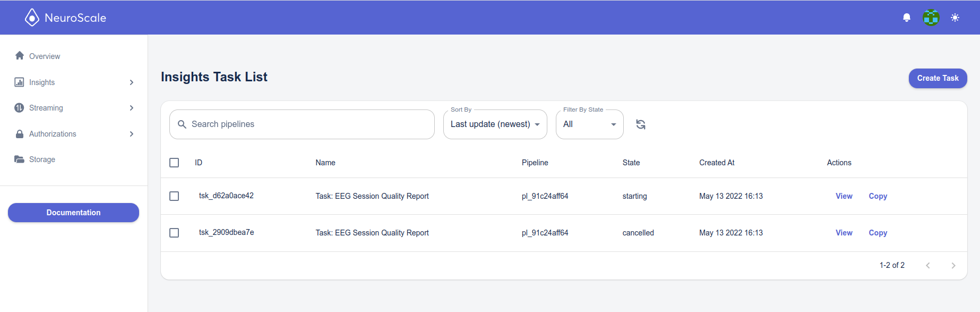Open the user avatar menu
This screenshot has height=312, width=980.
(931, 18)
